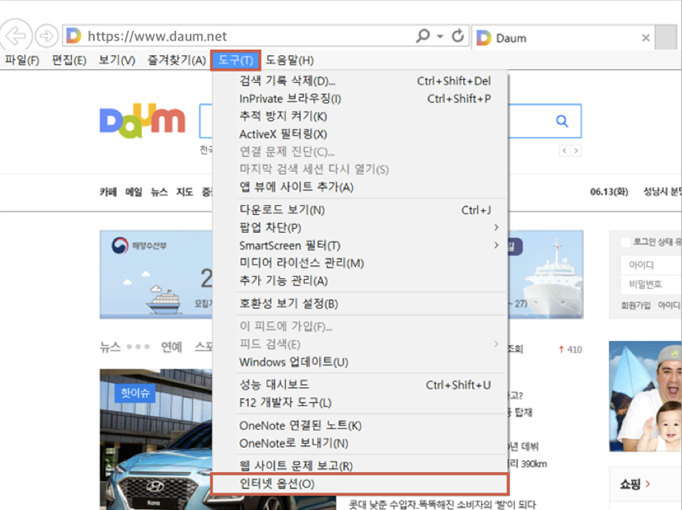The height and width of the screenshot is (510, 682).
Task: Select the 뉴스 tab in content section
Action: [x=110, y=347]
